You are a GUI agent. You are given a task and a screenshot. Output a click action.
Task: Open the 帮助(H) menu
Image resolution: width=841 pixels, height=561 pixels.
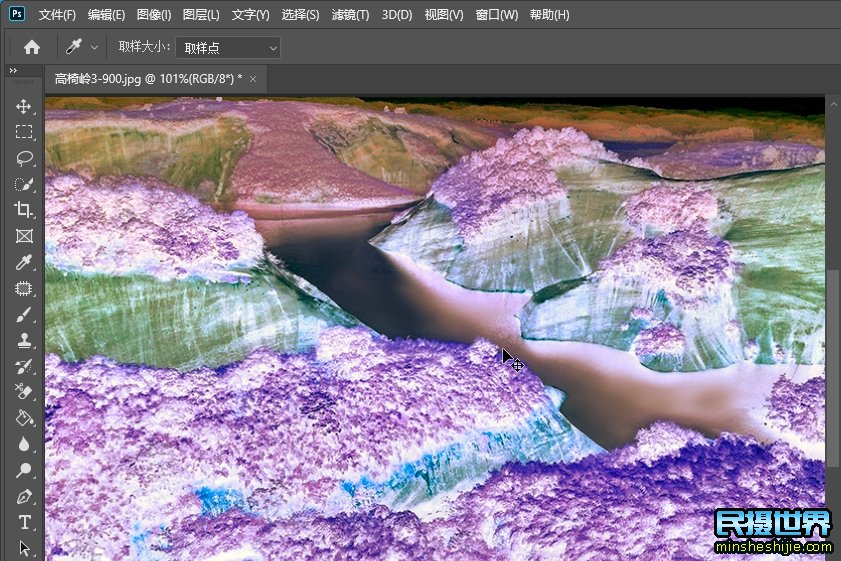(549, 15)
